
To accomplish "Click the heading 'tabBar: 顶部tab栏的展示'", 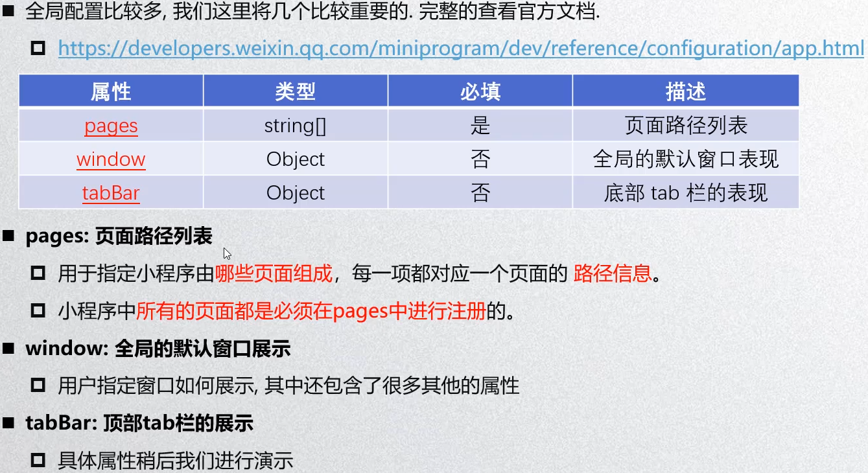I will pos(139,424).
